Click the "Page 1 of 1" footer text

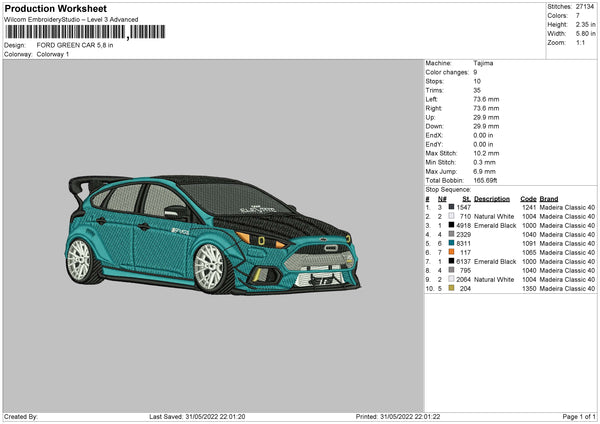[x=579, y=416]
